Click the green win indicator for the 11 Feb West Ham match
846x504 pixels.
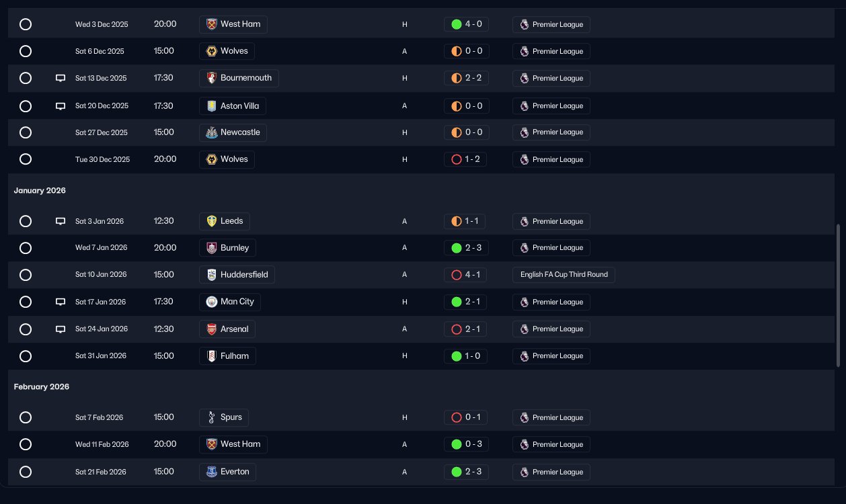coord(457,445)
